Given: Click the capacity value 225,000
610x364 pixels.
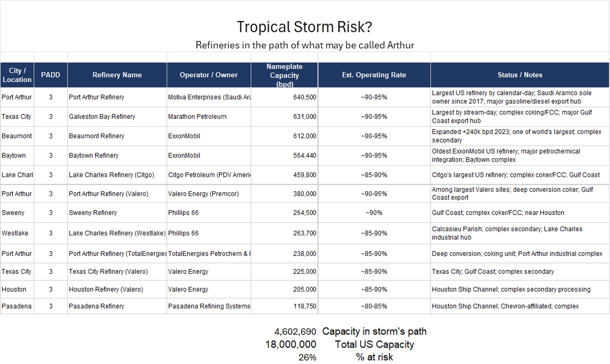Looking at the screenshot, I should pos(284,272).
